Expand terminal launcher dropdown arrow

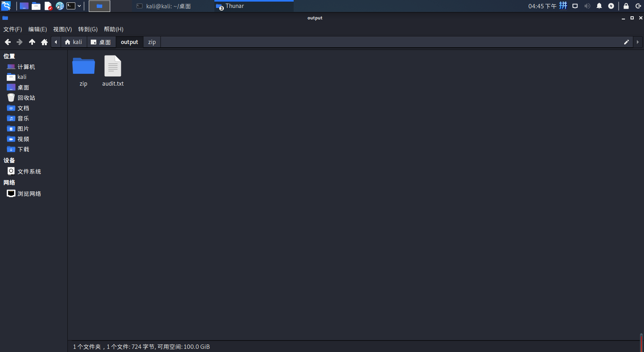point(79,6)
